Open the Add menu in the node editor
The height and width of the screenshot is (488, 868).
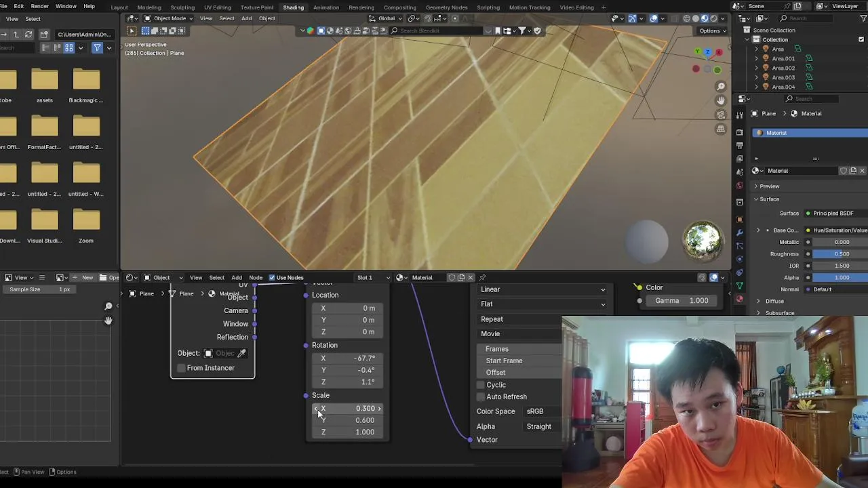[237, 277]
